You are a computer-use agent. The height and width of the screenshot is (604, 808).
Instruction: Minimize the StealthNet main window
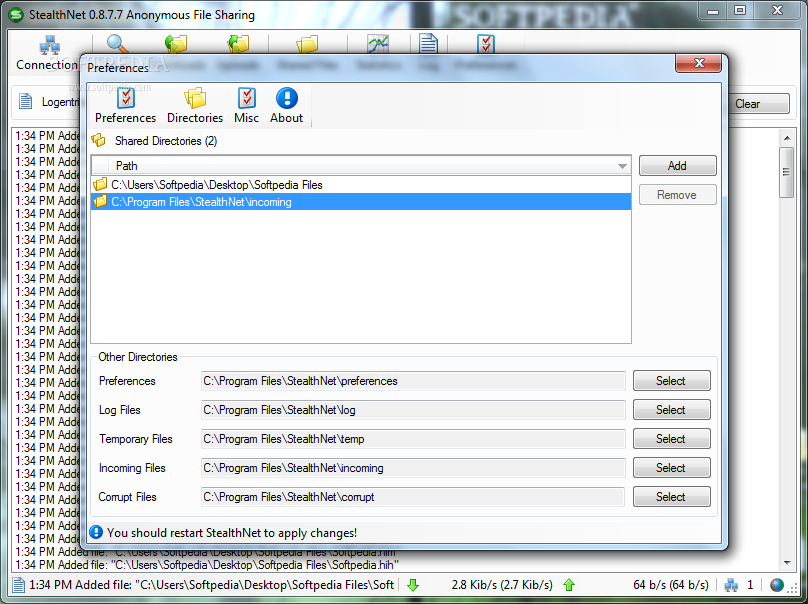point(713,10)
